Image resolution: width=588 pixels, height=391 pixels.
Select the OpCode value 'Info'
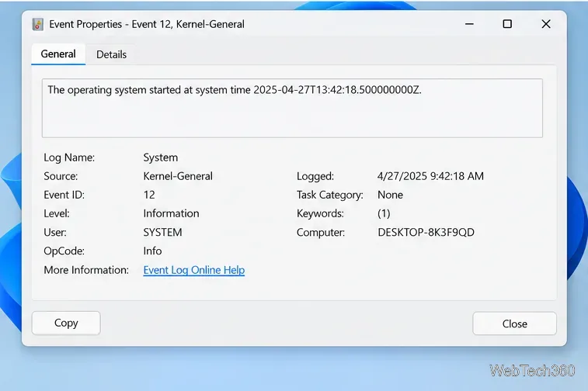[x=152, y=251]
